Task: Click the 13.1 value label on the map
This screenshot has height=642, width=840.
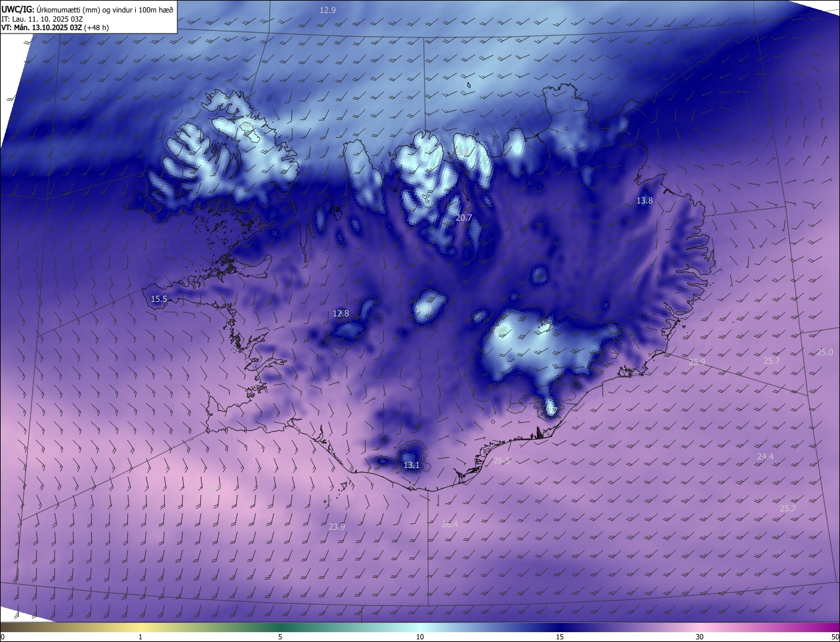Action: [411, 465]
